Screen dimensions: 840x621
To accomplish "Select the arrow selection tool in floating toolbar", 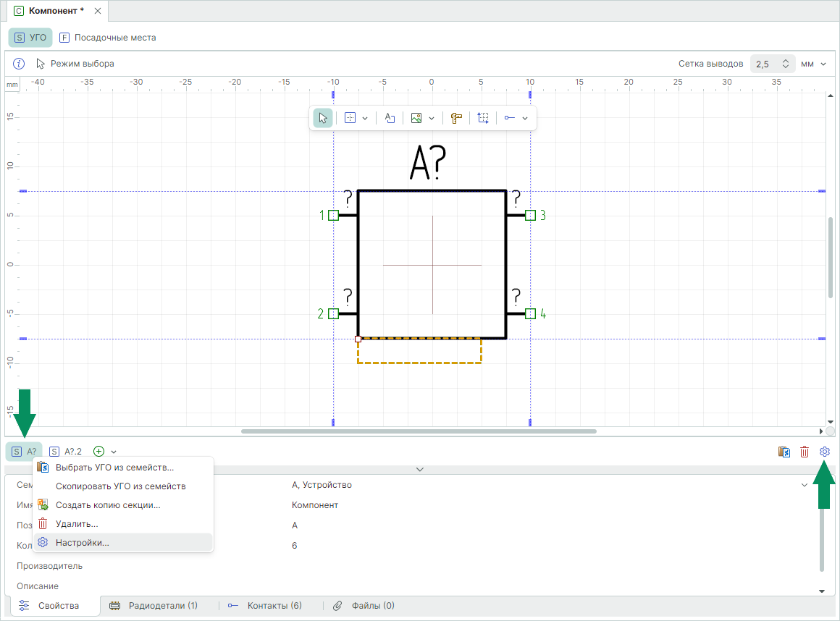I will [x=323, y=118].
